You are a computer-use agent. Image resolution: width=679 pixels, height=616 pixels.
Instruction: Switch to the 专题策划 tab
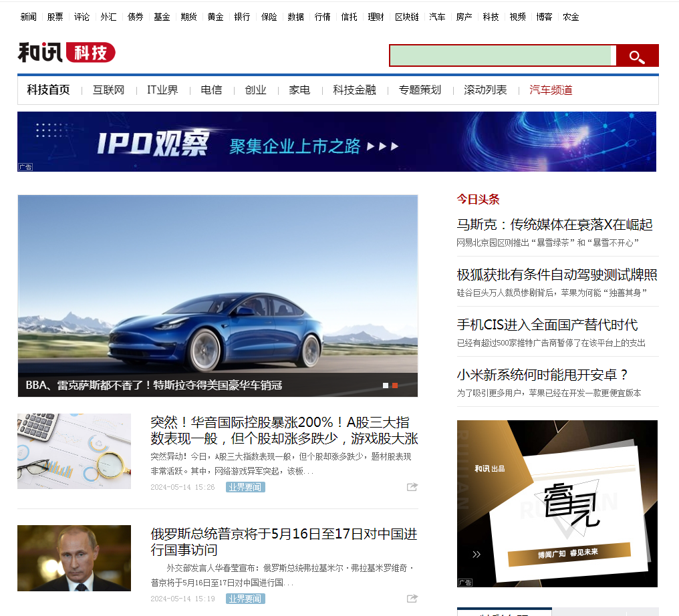point(420,90)
